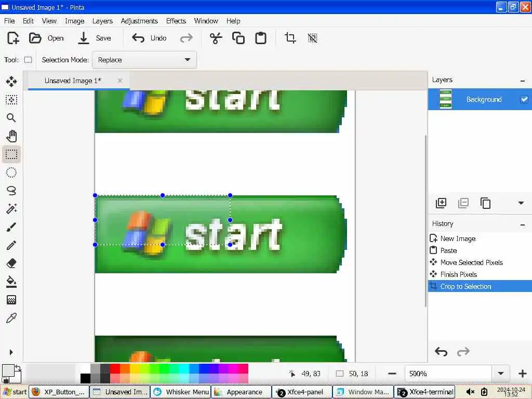Expand more tools arrow in toolbox

point(11,352)
